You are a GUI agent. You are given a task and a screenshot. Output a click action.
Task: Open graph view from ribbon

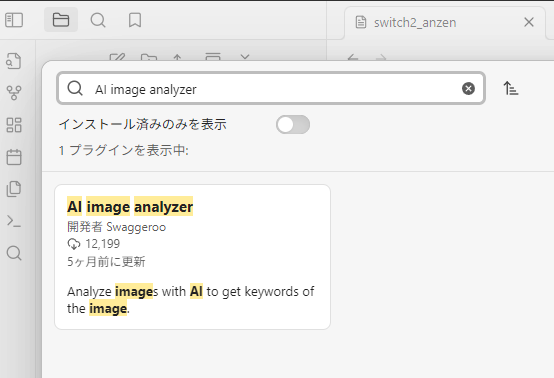coord(14,93)
